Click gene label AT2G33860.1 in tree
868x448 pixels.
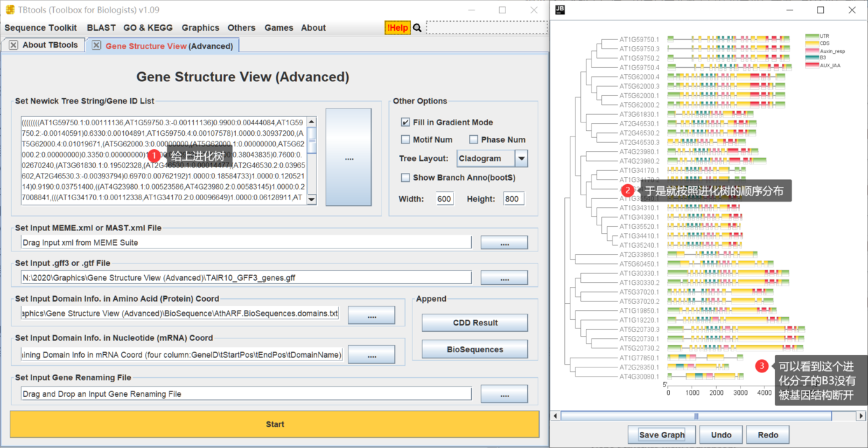pos(639,255)
